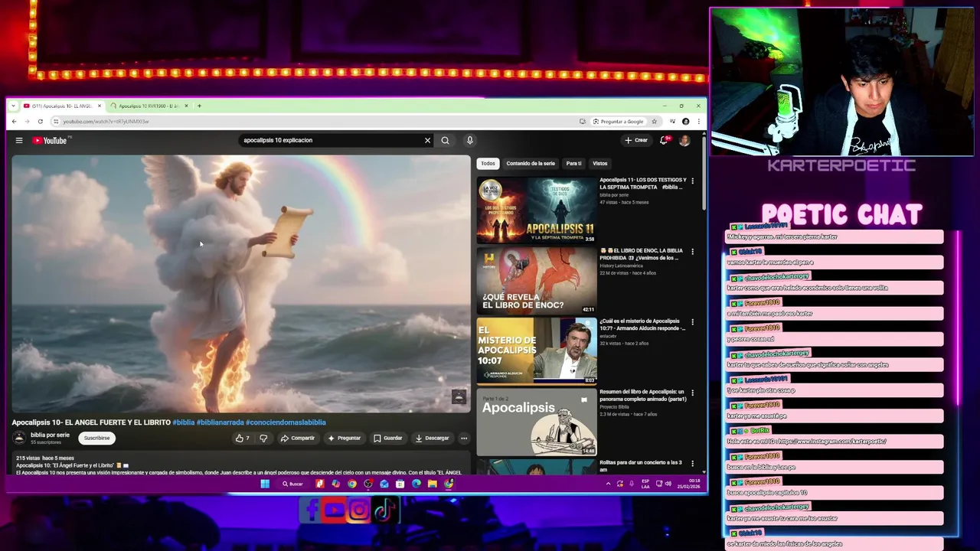Image resolution: width=980 pixels, height=551 pixels.
Task: Click the Descargar button
Action: coord(433,438)
